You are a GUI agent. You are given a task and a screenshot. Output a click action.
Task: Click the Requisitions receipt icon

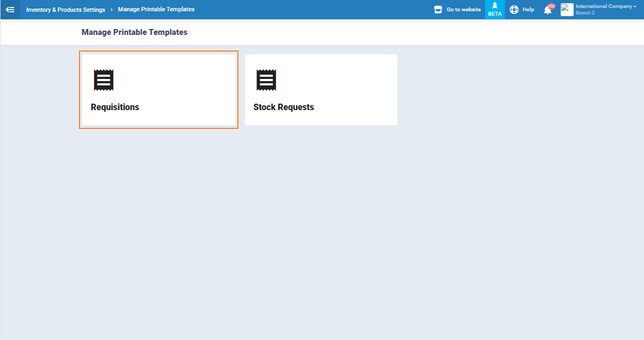(104, 80)
